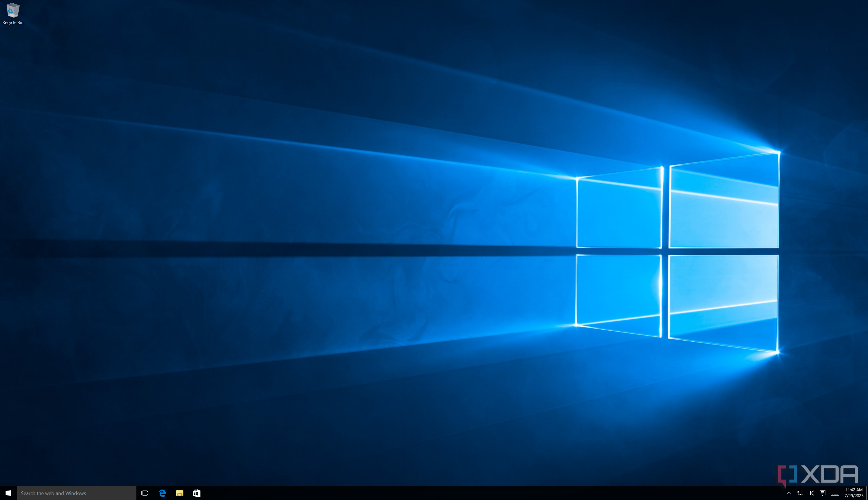Open the clock showing 11:42 AM
Screen dimensions: 868x500
[x=854, y=493]
